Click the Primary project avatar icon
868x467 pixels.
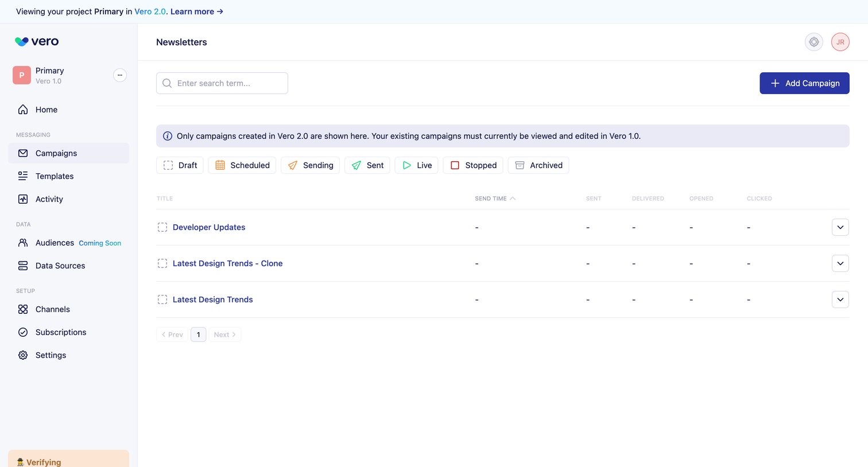pos(22,75)
